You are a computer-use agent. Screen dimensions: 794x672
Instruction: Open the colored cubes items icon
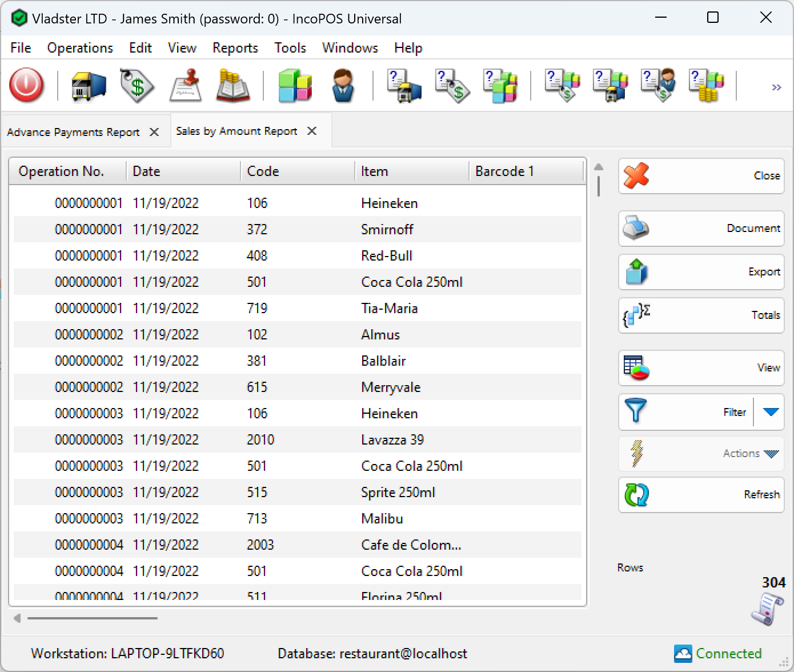point(295,86)
